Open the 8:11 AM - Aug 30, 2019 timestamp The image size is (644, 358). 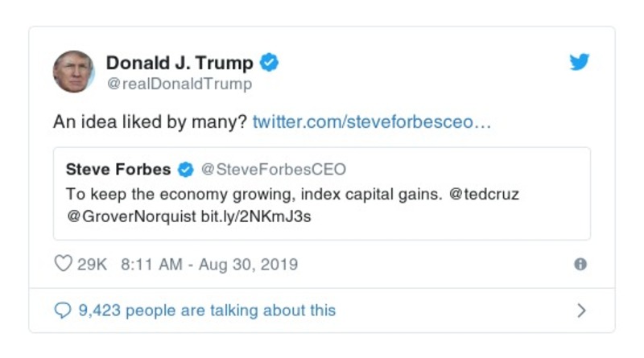(x=209, y=264)
